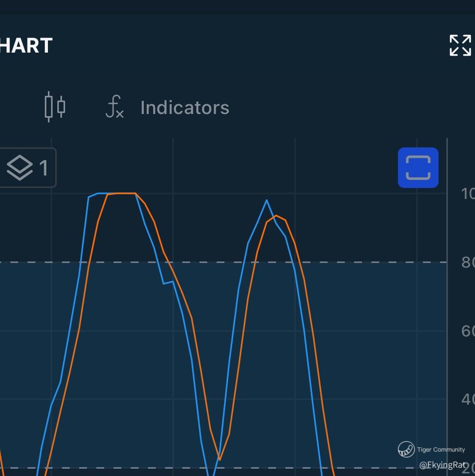Click the fx function icon
This screenshot has height=476, width=475.
(x=115, y=107)
